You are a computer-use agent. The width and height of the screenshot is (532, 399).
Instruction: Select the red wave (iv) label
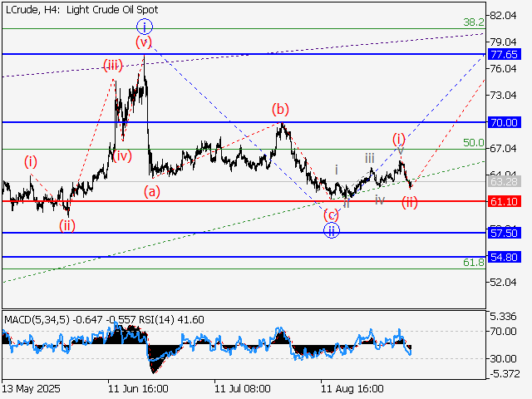(122, 155)
